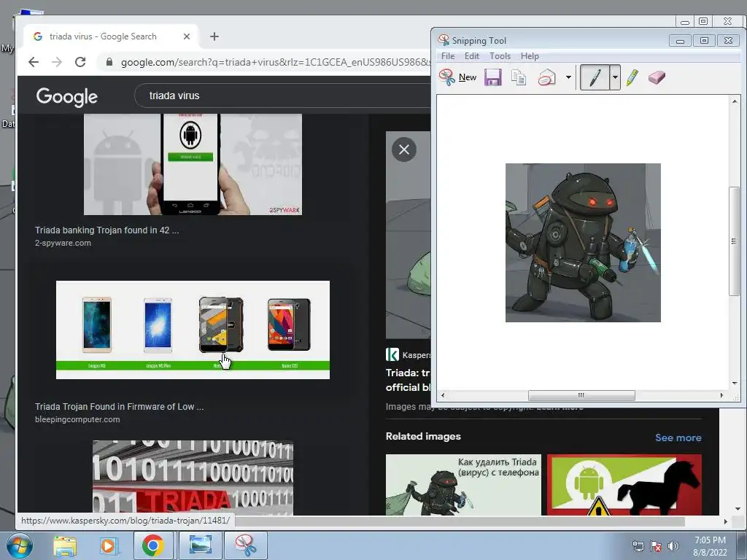Open Triada banking Trojan phone image
The width and height of the screenshot is (747, 560).
tap(193, 164)
